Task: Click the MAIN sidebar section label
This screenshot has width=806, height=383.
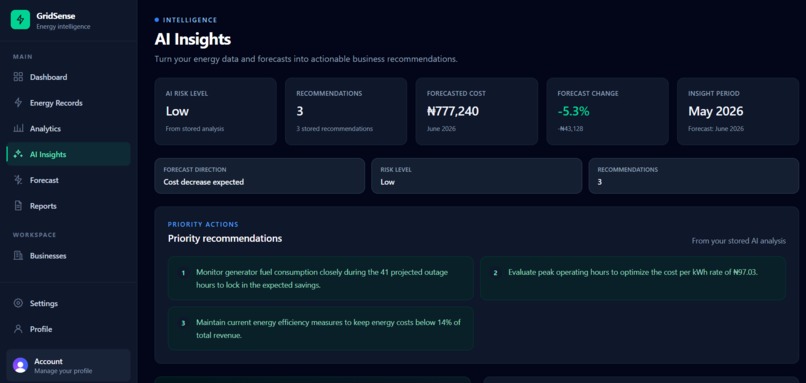Action: [x=23, y=57]
